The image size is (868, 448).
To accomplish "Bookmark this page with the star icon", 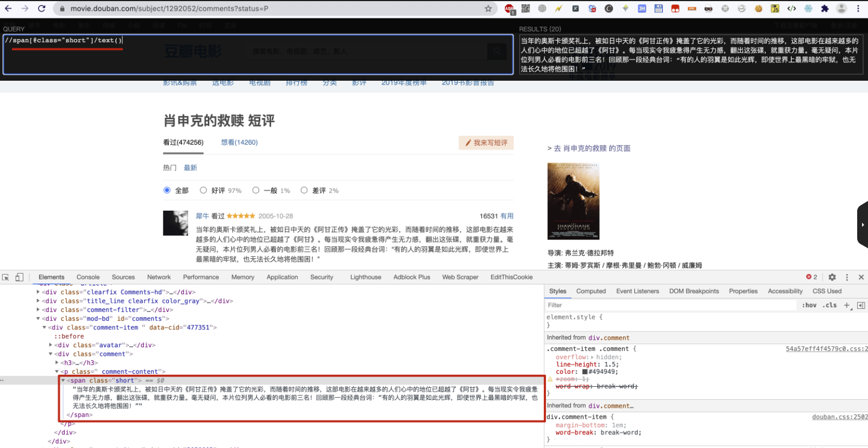I will pyautogui.click(x=488, y=8).
